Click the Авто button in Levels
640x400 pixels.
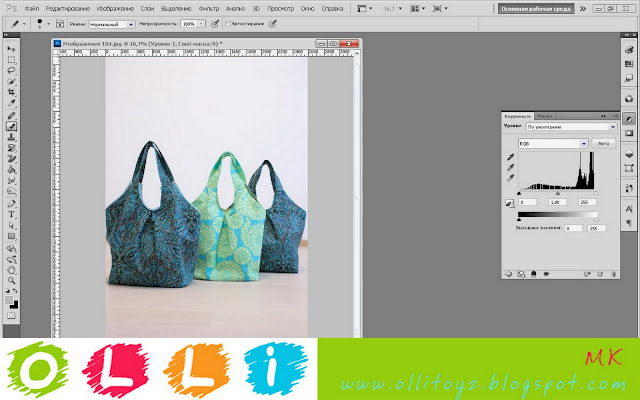pos(603,143)
